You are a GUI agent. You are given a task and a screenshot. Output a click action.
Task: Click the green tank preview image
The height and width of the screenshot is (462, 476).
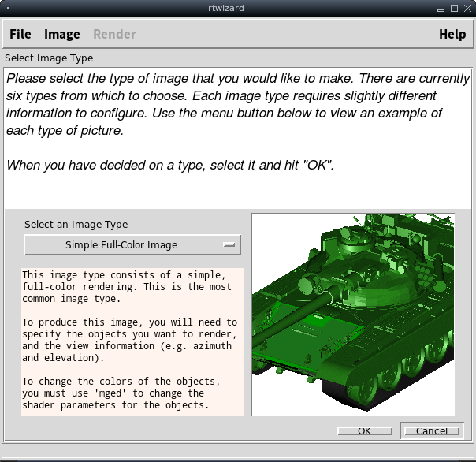353,315
